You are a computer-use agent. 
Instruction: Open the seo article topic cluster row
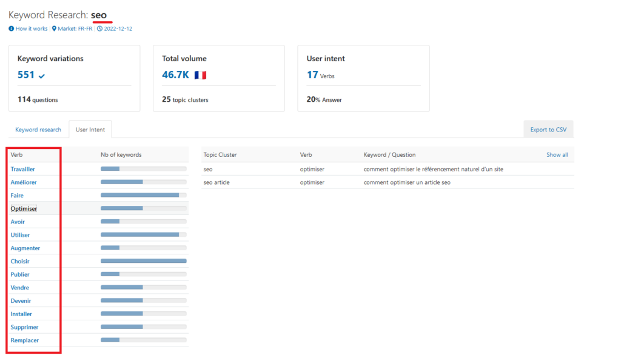coord(217,182)
